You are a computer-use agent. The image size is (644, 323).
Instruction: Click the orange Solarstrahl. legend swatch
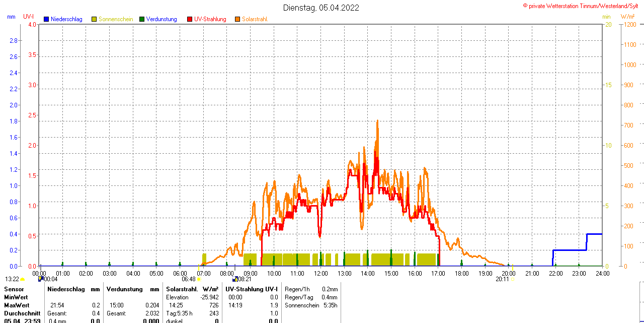[x=237, y=19]
